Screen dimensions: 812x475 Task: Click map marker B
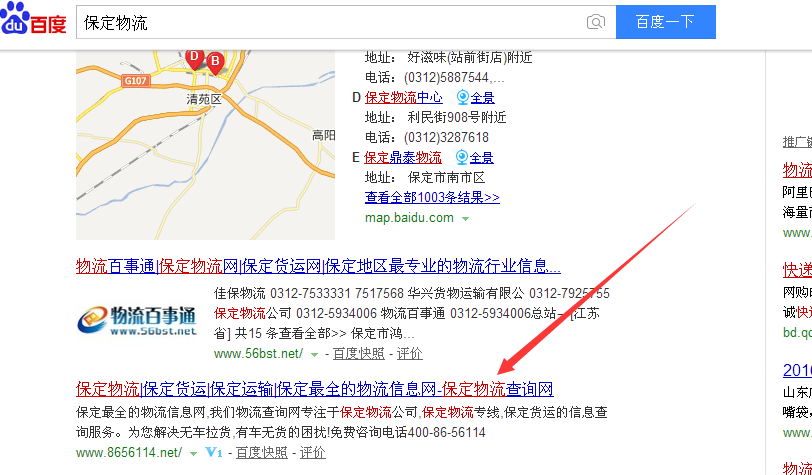click(x=215, y=63)
